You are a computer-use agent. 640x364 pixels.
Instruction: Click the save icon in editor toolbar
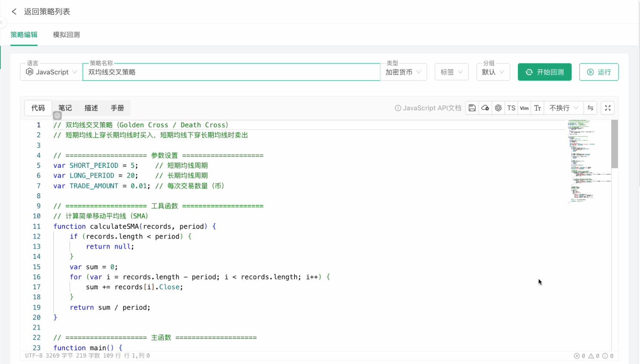[472, 108]
